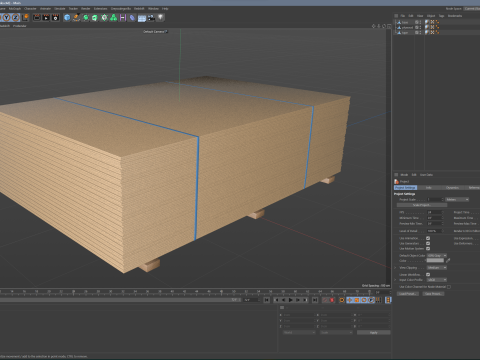Click the Render View clapperboard icon

[37, 17]
